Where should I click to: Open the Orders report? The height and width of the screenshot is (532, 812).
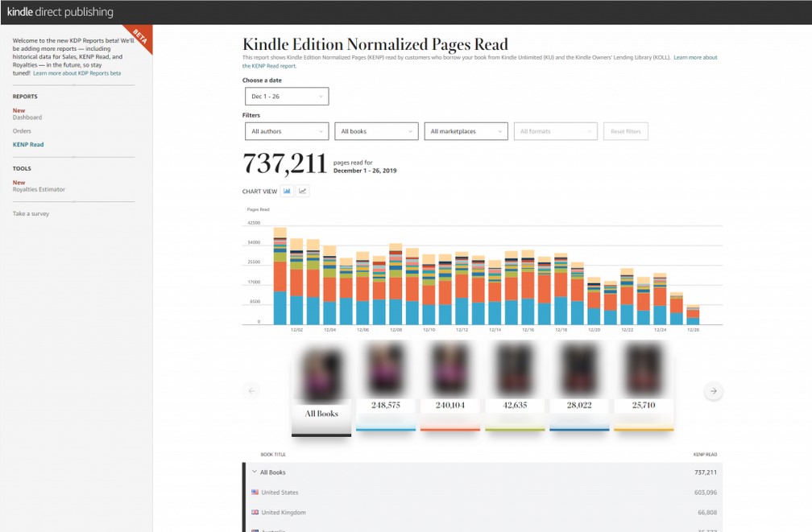pyautogui.click(x=22, y=131)
